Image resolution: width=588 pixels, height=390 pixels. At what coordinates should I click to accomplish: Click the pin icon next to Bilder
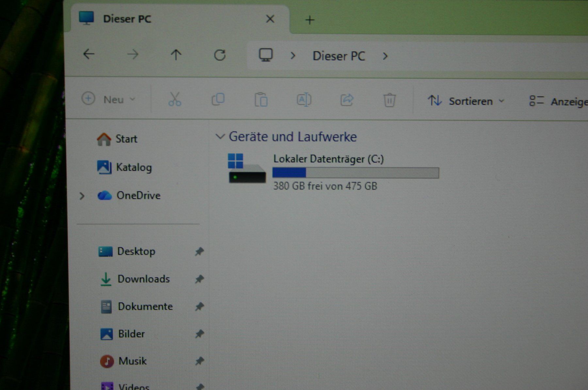click(199, 334)
